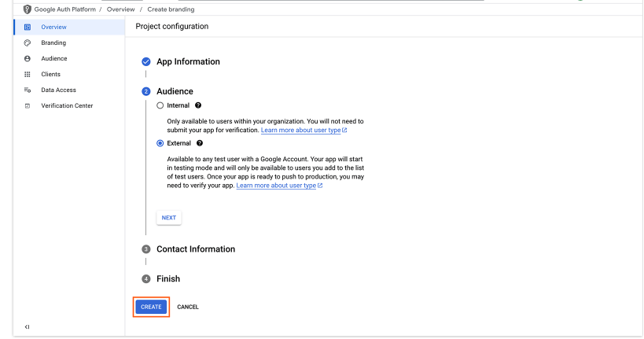
Task: Open Learn more link under Internal
Action: pyautogui.click(x=304, y=131)
